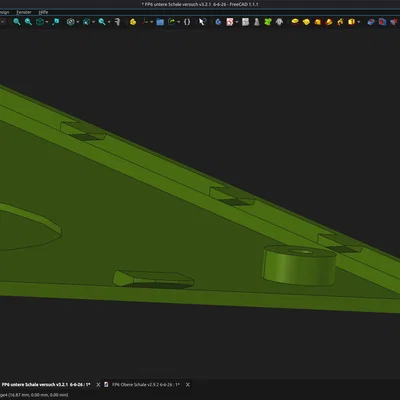Click the Pocket tool icon
Image resolution: width=400 pixels, height=400 pixels.
pyautogui.click(x=371, y=22)
